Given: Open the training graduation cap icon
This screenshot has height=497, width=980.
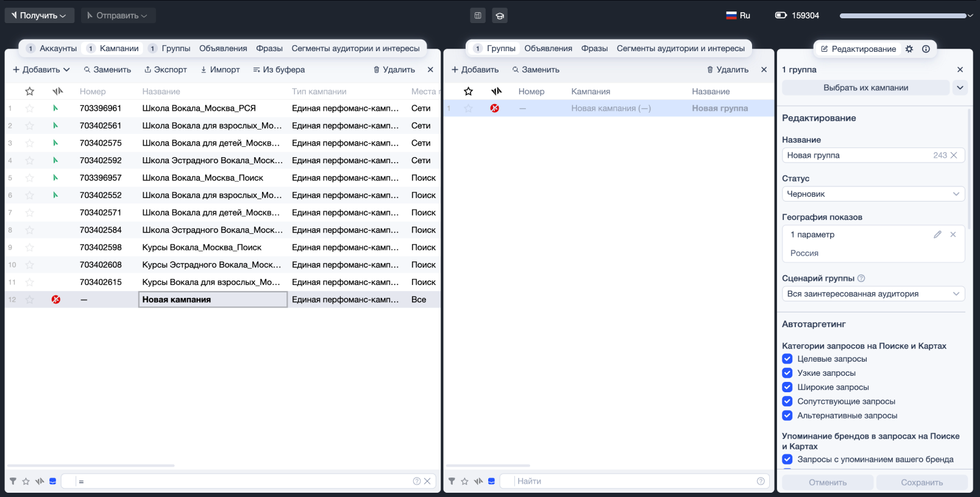Looking at the screenshot, I should (x=500, y=16).
